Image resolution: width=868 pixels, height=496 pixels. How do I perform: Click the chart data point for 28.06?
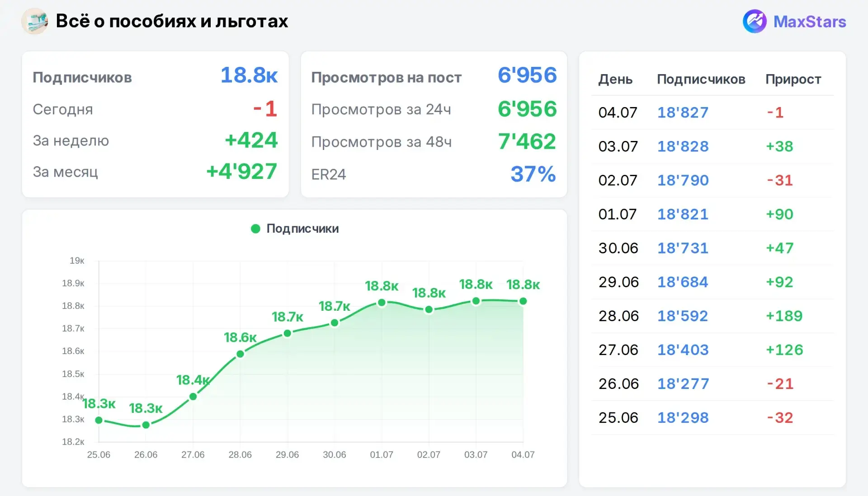[x=240, y=354]
